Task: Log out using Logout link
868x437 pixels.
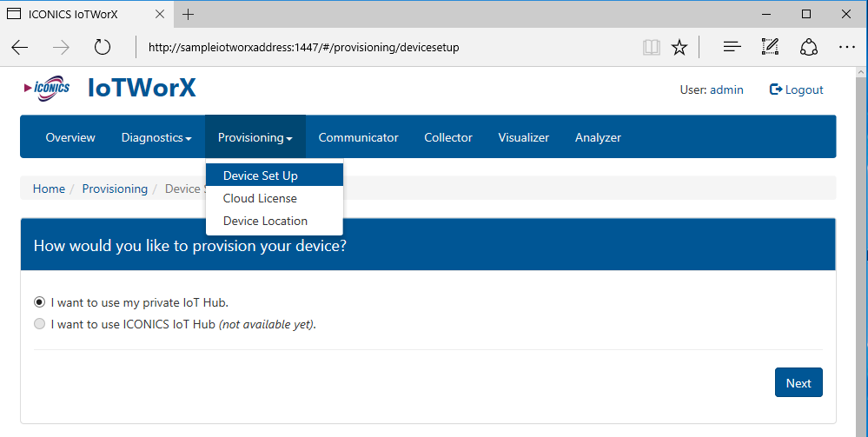Action: pyautogui.click(x=797, y=89)
